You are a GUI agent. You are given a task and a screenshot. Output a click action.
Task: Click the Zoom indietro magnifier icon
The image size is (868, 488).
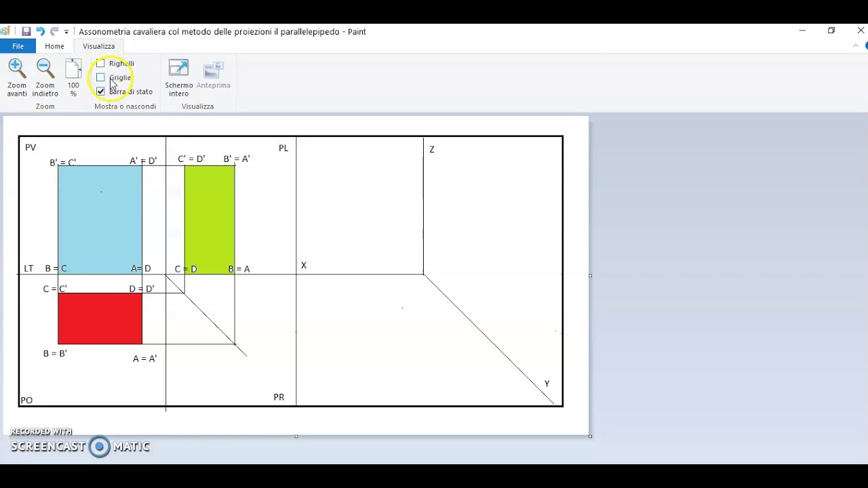45,68
